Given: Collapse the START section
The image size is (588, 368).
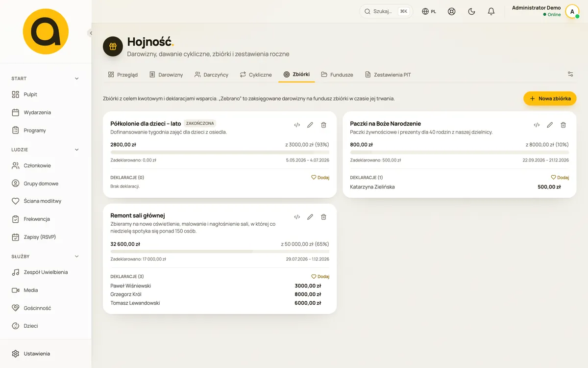Looking at the screenshot, I should click(x=46, y=79).
